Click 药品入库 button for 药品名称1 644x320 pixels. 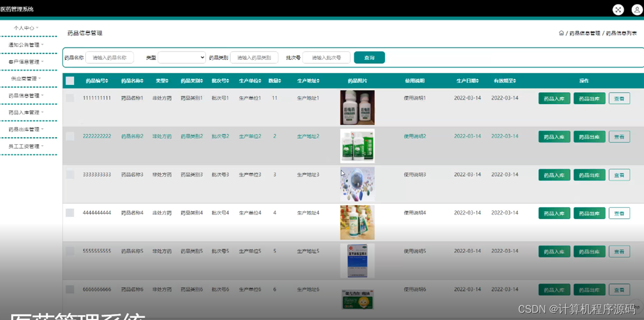(x=554, y=98)
